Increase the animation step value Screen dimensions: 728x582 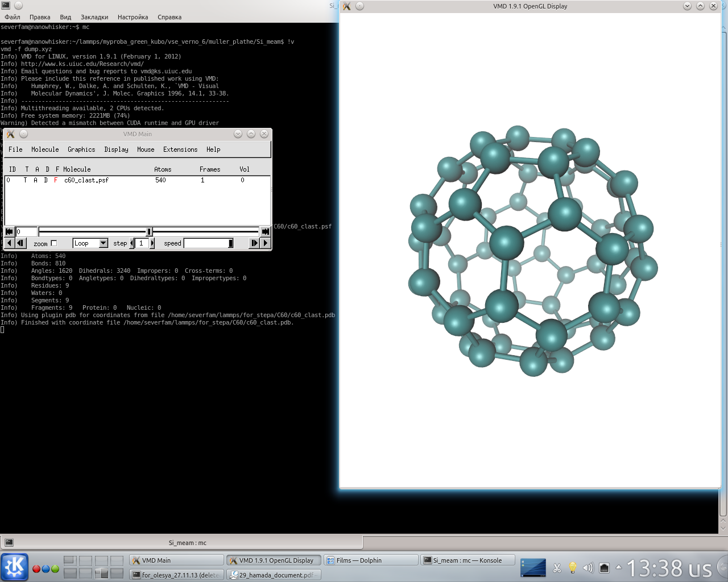152,243
